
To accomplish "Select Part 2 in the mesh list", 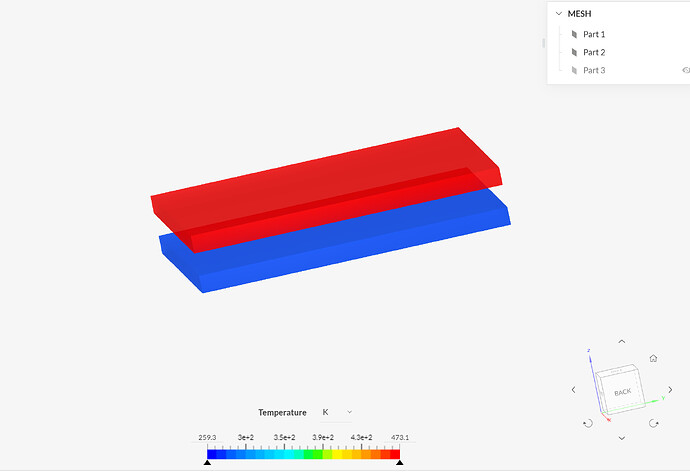I will [594, 52].
